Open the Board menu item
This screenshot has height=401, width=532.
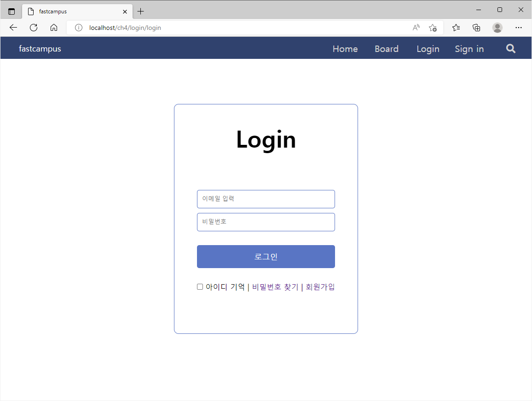click(x=387, y=49)
